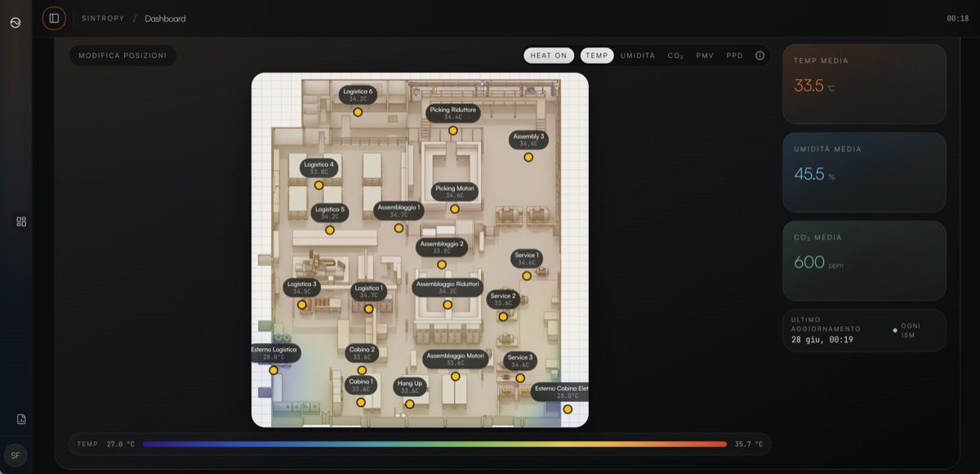Select the Service 3 sensor marker

pos(520,378)
